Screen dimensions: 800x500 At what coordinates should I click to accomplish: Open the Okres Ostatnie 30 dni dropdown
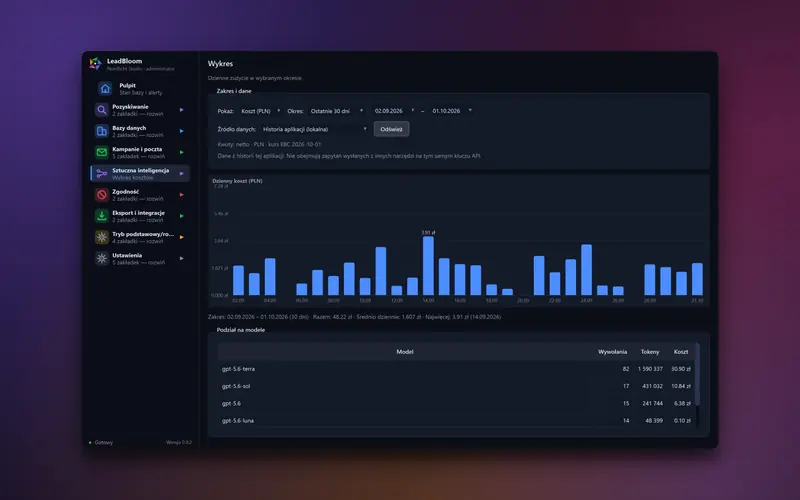tap(336, 111)
